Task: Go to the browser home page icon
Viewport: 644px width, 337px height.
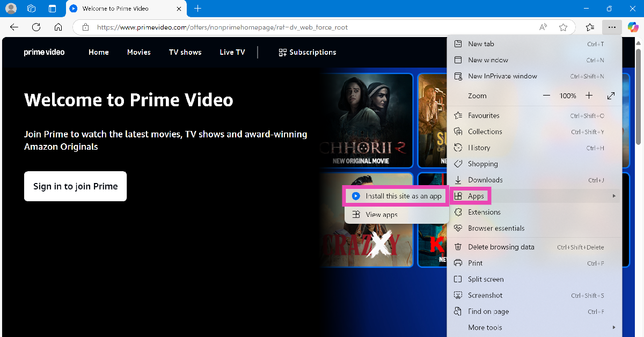Action: tap(58, 27)
